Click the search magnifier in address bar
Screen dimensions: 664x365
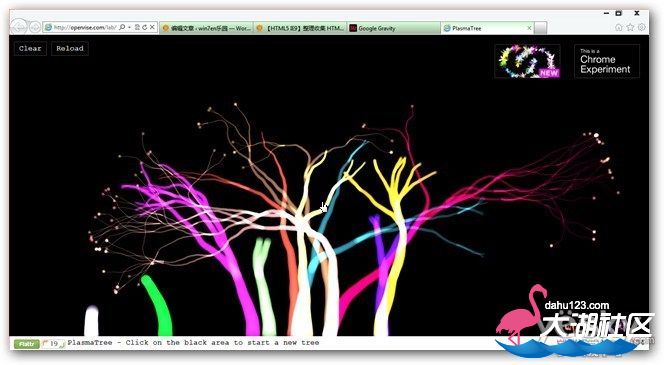[x=122, y=28]
